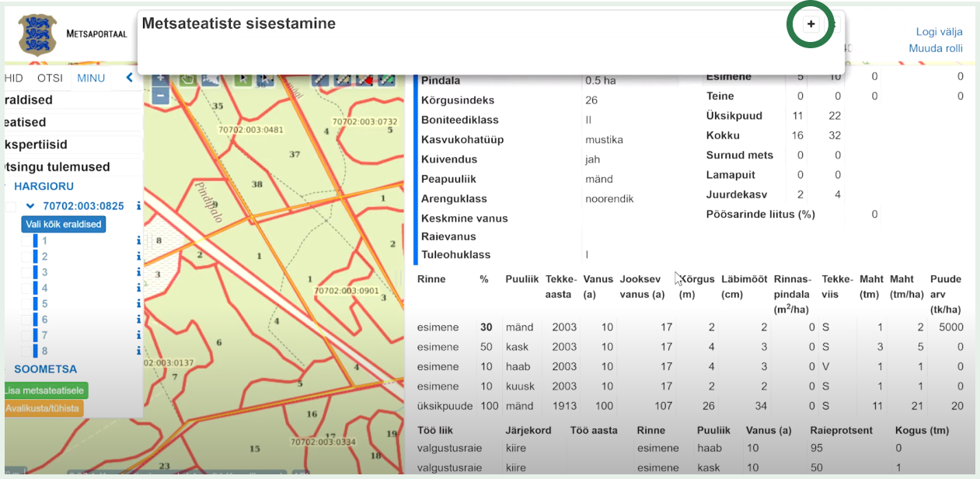Activate the feature selection arrow tool
Viewport: 980px width, 479px height.
tap(242, 79)
